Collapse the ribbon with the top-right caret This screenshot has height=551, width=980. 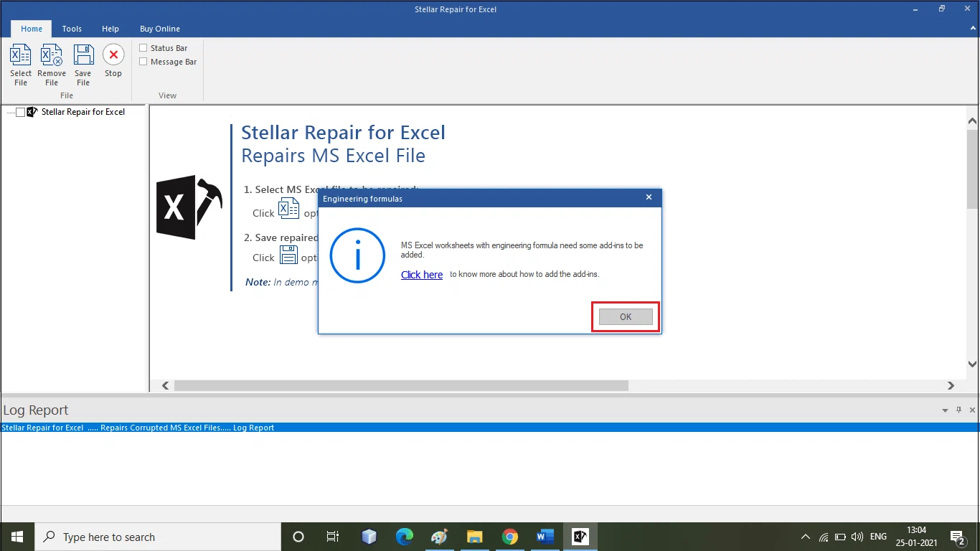pos(974,29)
